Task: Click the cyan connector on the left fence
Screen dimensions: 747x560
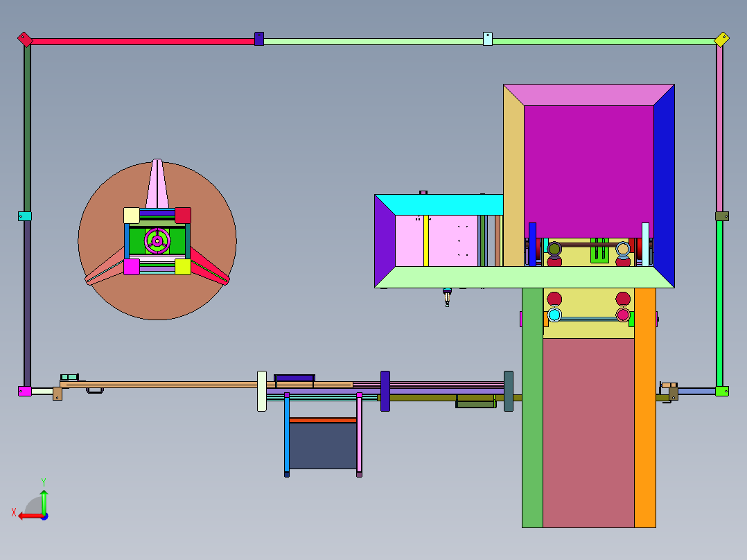Action: (x=25, y=216)
